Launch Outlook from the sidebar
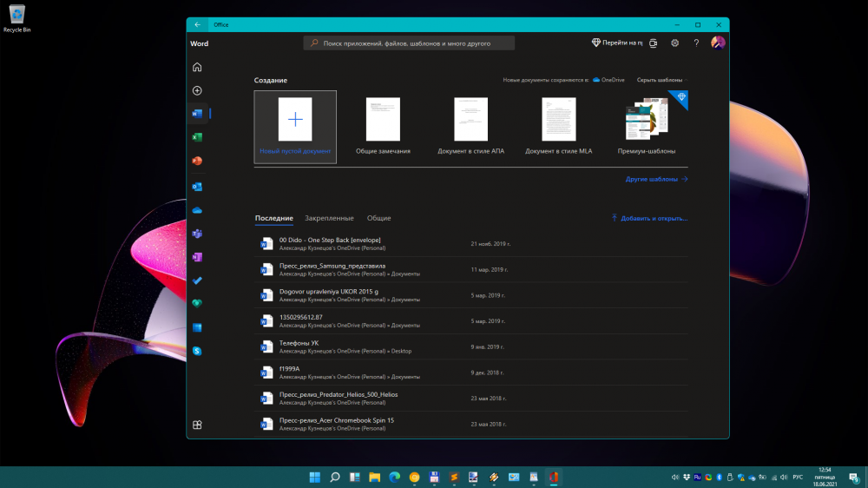Image resolution: width=868 pixels, height=488 pixels. tap(197, 186)
